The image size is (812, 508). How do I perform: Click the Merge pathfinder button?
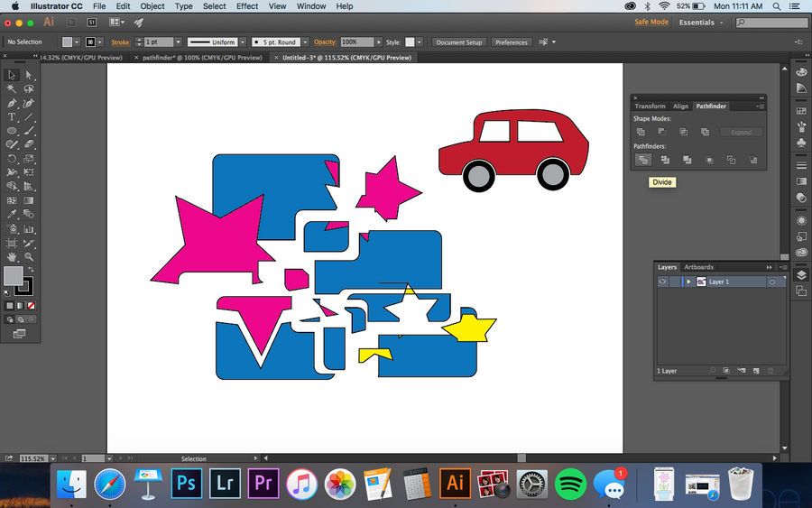pos(687,160)
